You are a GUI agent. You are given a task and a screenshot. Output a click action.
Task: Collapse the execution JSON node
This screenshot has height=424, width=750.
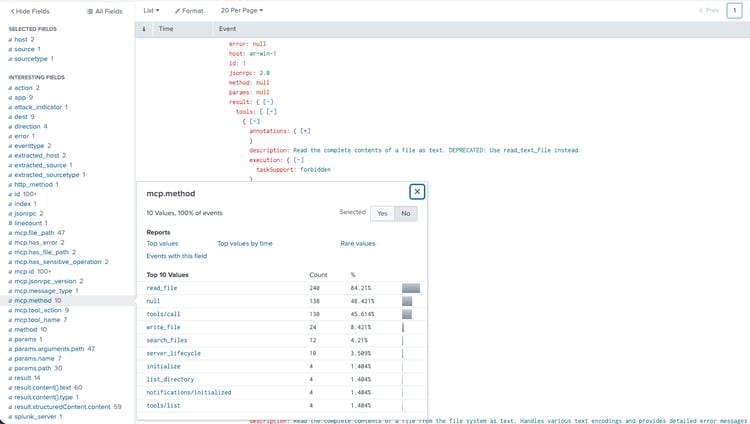pyautogui.click(x=299, y=160)
